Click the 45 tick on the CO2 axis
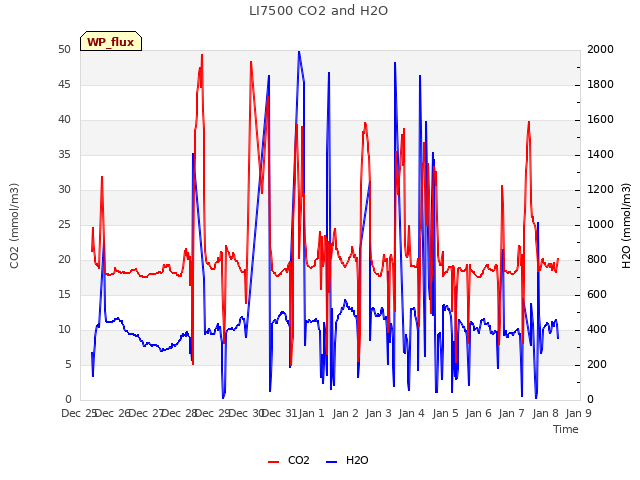 [x=64, y=84]
